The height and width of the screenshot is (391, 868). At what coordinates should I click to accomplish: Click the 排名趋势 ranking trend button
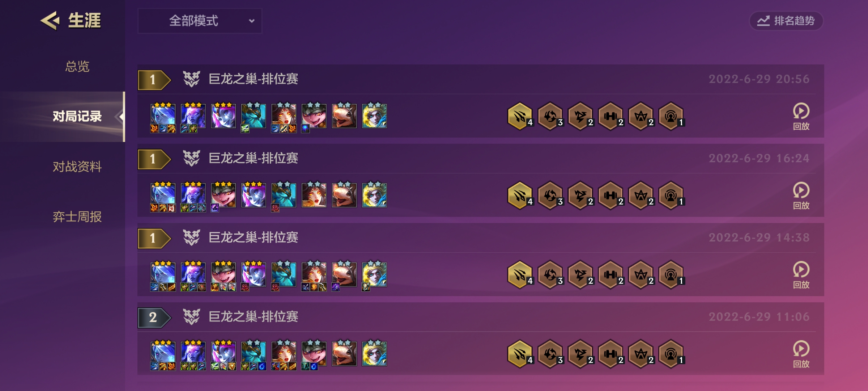point(786,21)
